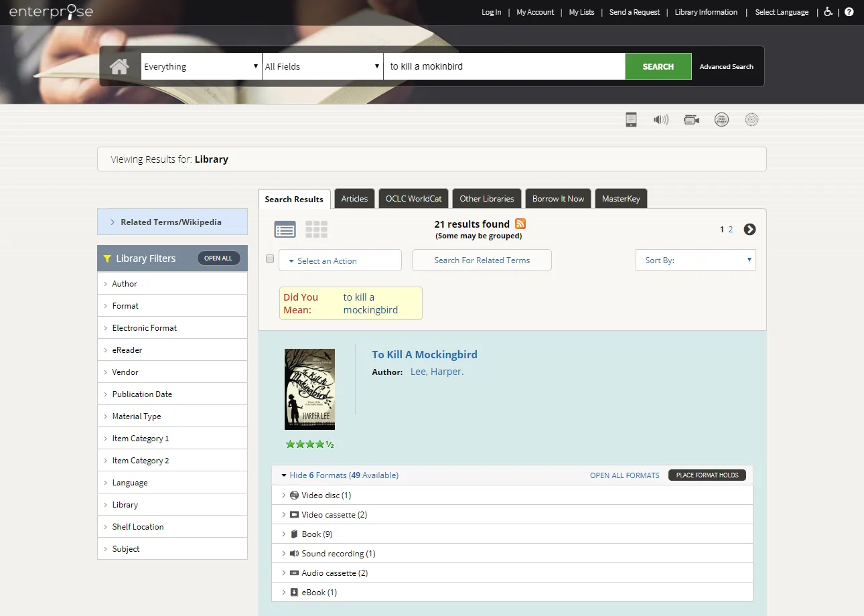Subscribe via the orange RSS feed icon
864x616 pixels.
click(520, 224)
